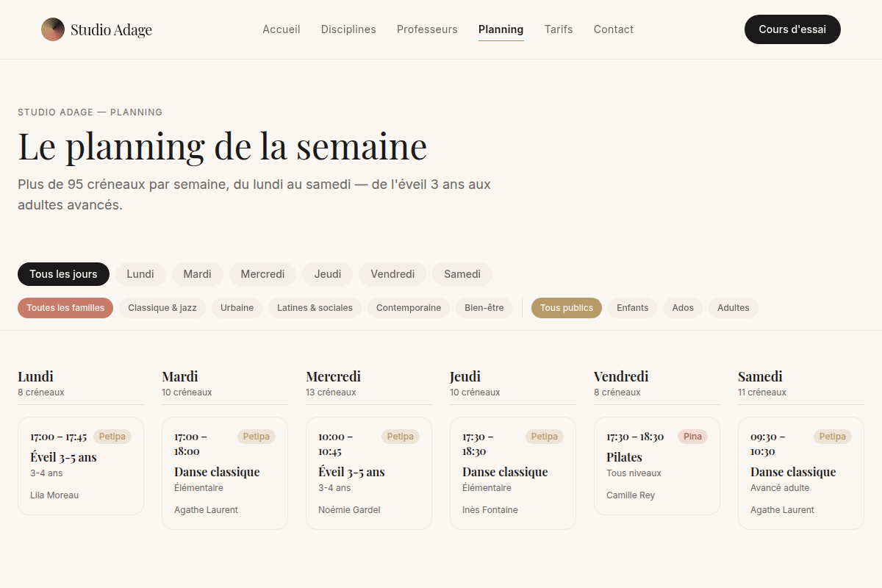Click the 13 créneaux count

331,392
